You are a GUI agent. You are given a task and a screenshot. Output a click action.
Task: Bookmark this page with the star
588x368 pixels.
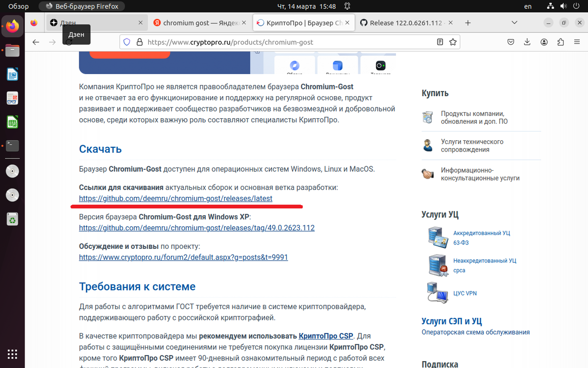coord(453,42)
